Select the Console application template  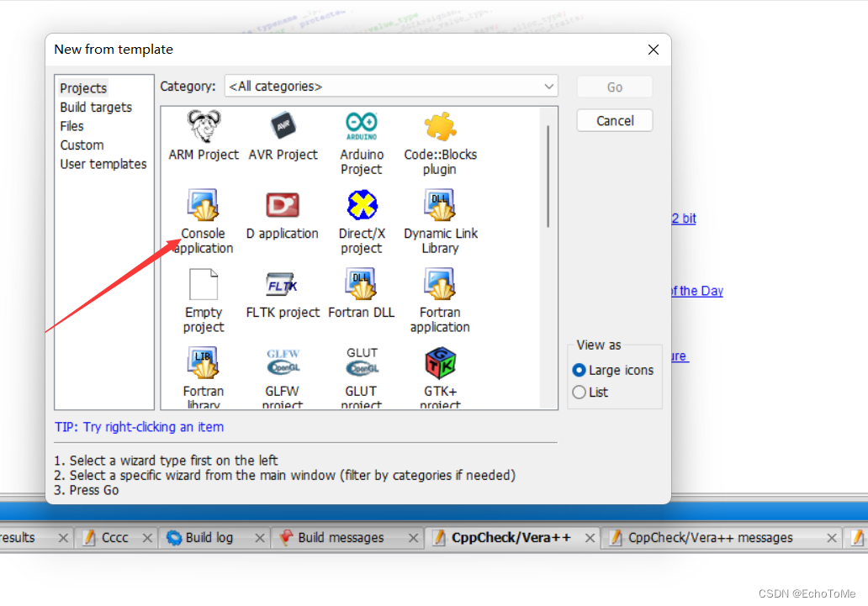coord(204,221)
